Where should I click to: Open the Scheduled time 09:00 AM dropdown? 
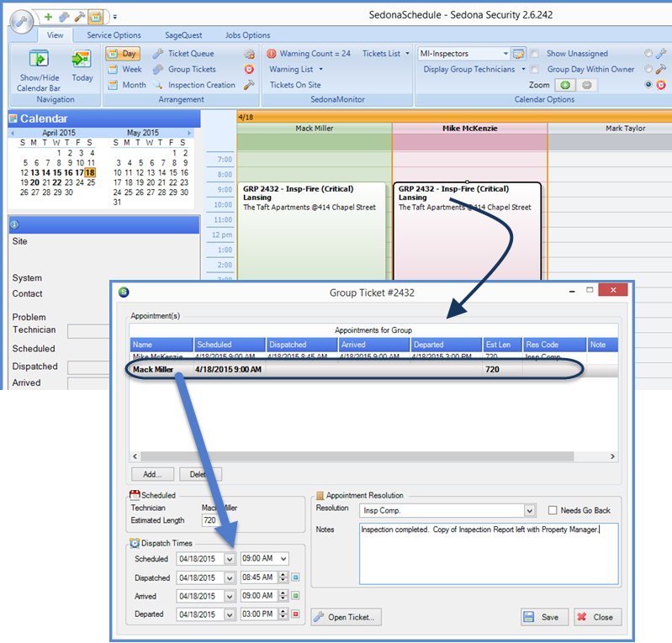[283, 559]
